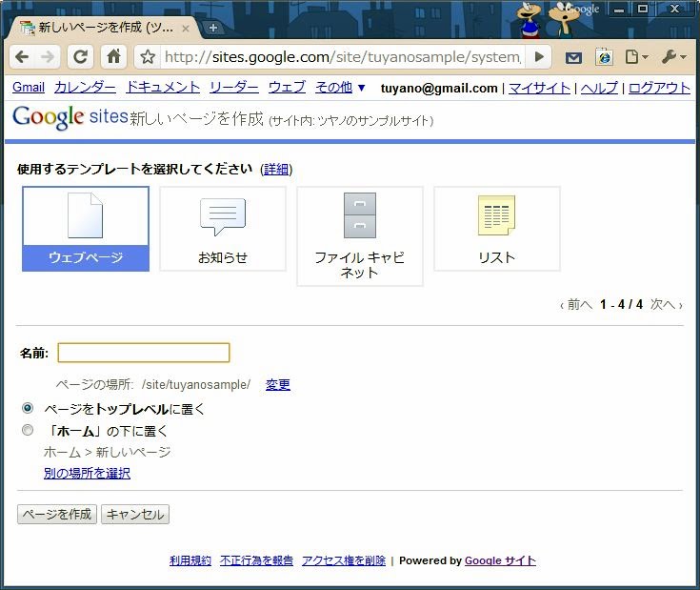
Task: Select 「ホーム」の下に置く radio button
Action: coord(28,430)
